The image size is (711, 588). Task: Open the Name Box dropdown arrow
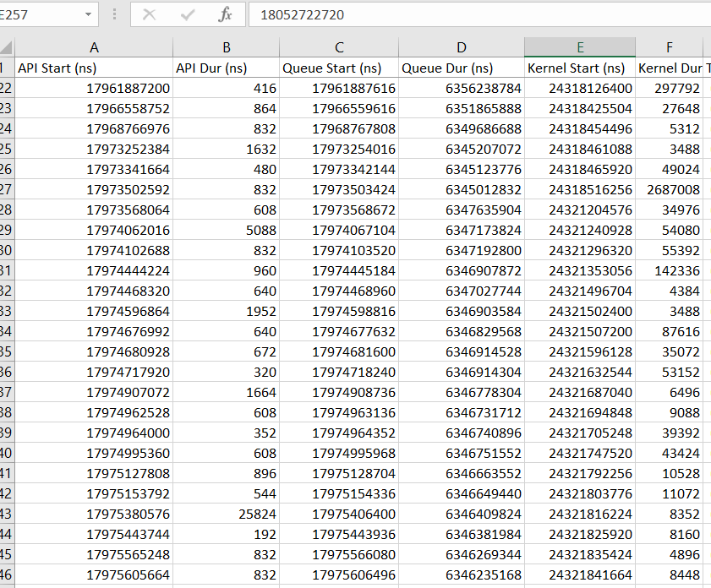[x=88, y=14]
